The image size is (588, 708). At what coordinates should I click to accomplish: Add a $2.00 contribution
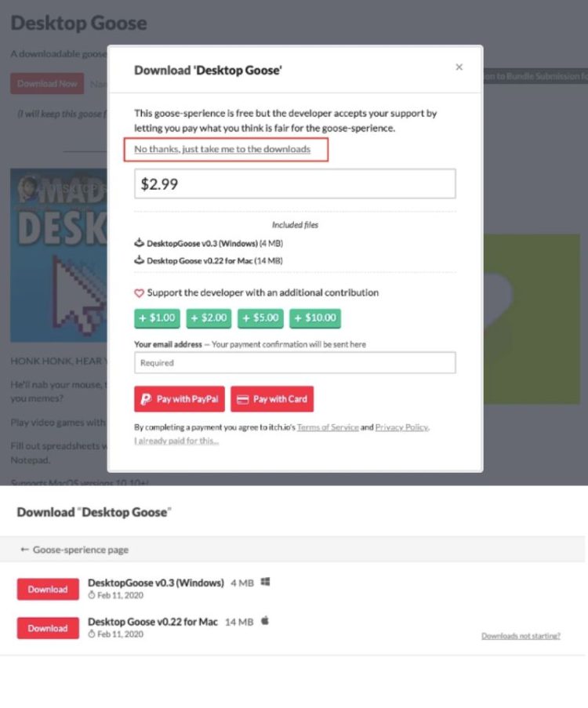click(209, 318)
